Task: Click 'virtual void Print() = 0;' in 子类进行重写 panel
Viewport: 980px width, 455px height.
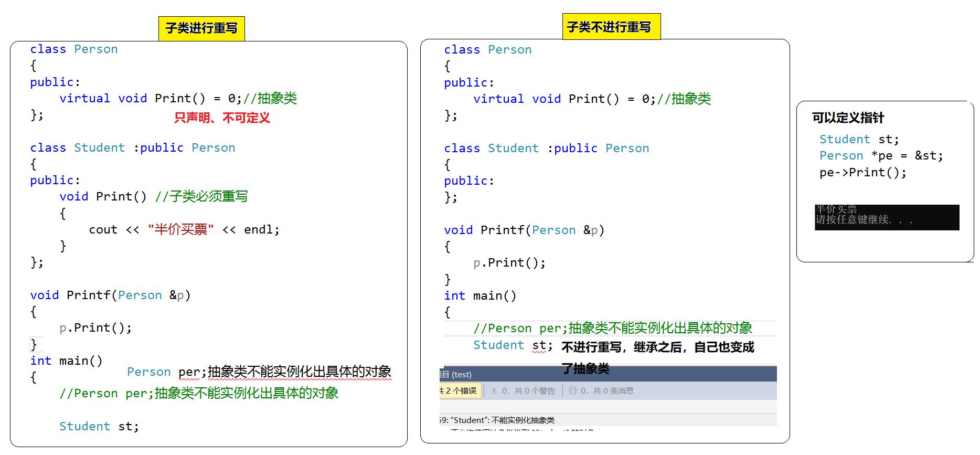Action: click(151, 98)
